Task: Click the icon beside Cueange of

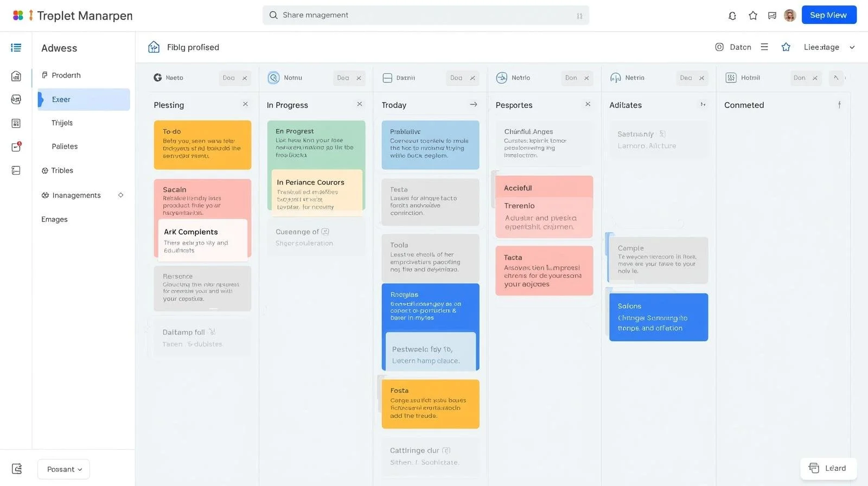Action: [x=325, y=232]
